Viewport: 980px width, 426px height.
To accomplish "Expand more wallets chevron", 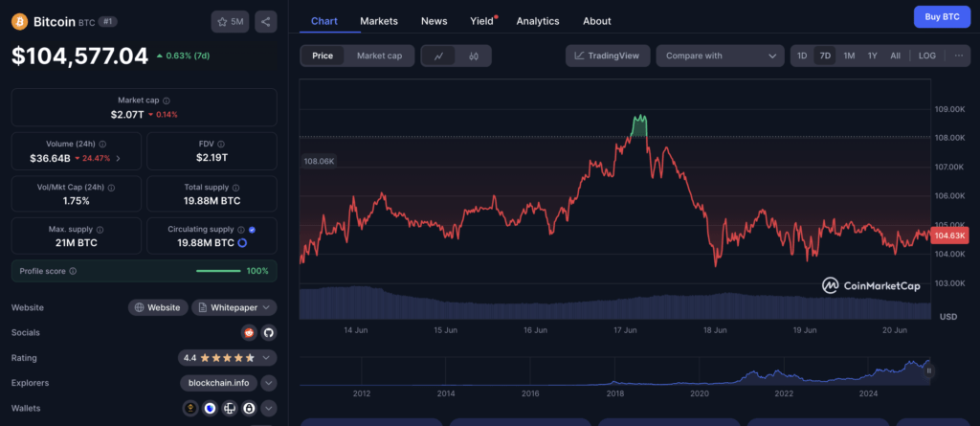I will coord(269,409).
